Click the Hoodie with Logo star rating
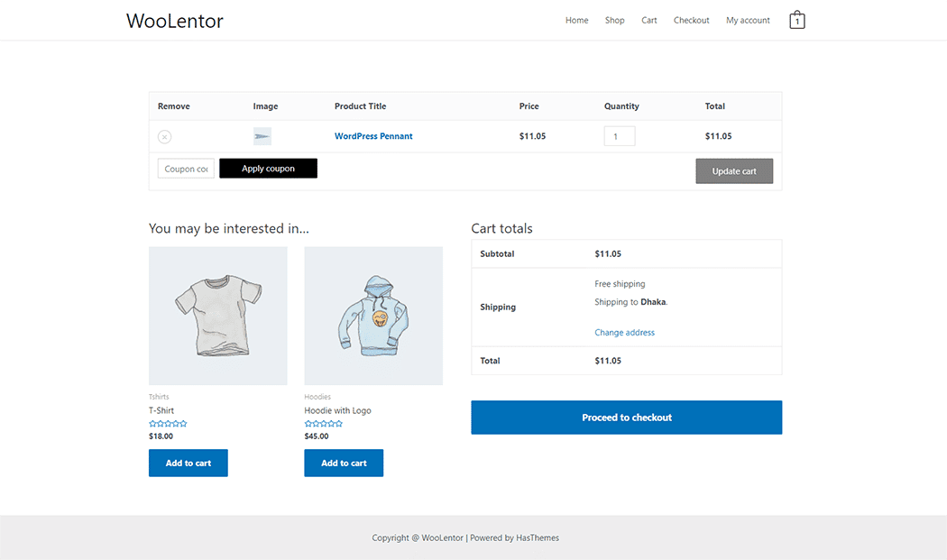This screenshot has height=560, width=947. tap(324, 422)
